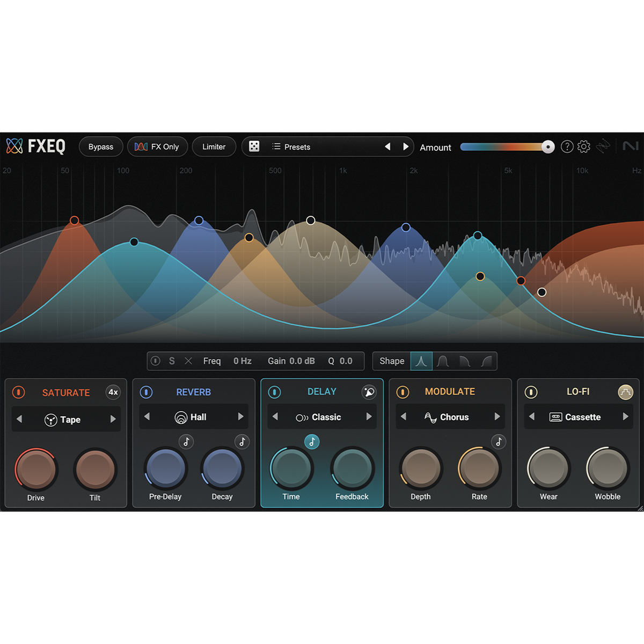Image resolution: width=644 pixels, height=644 pixels.
Task: Click the Cassette icon
Action: click(x=555, y=417)
